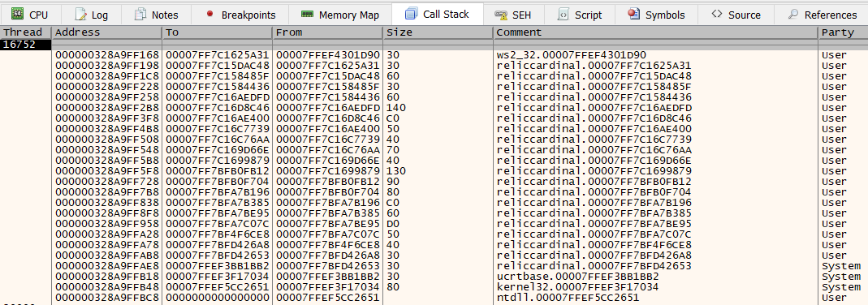Sort by the Thread column header

click(x=26, y=32)
